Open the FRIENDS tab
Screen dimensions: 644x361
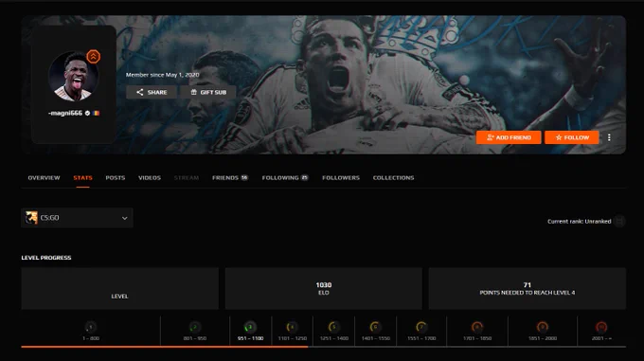230,178
